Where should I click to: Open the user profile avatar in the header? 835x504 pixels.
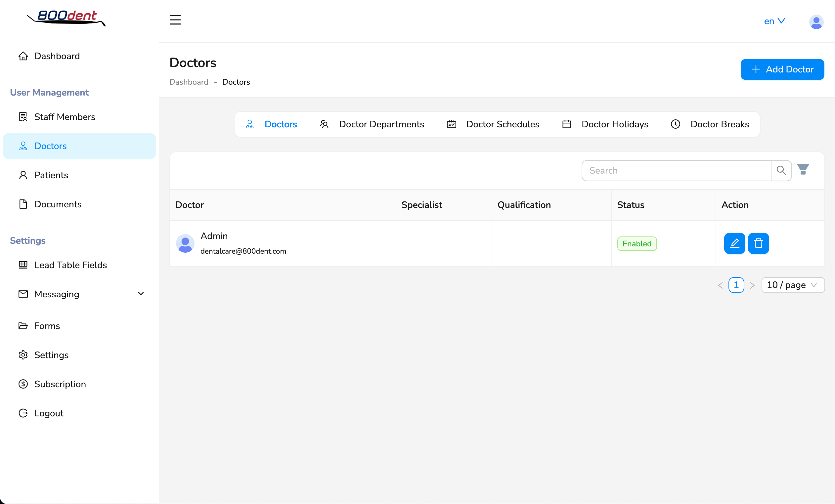point(816,22)
